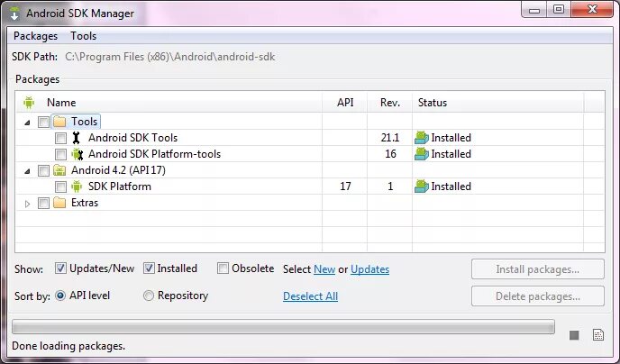This screenshot has height=364, width=620.
Task: Click Installed status icon for Android SDK Tools
Action: [x=422, y=138]
